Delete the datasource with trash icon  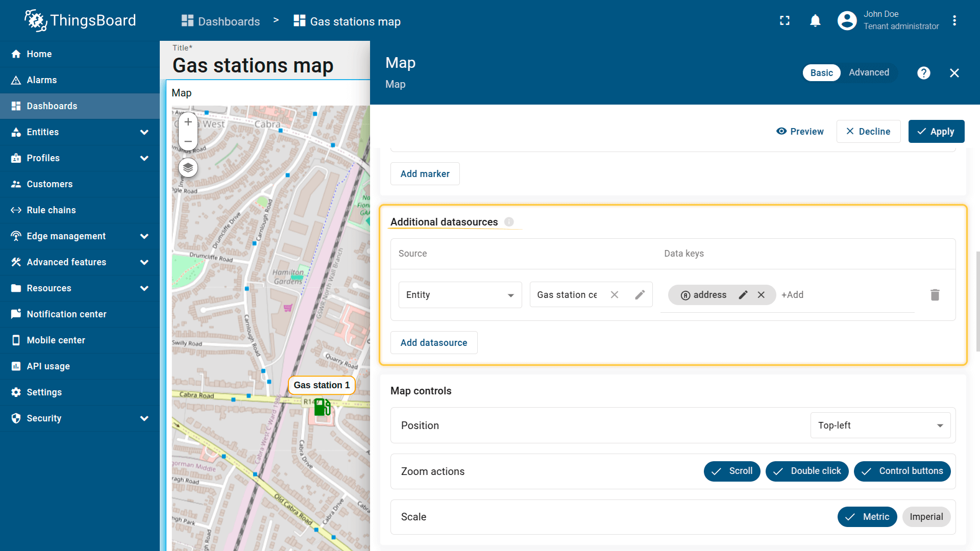[x=935, y=295]
